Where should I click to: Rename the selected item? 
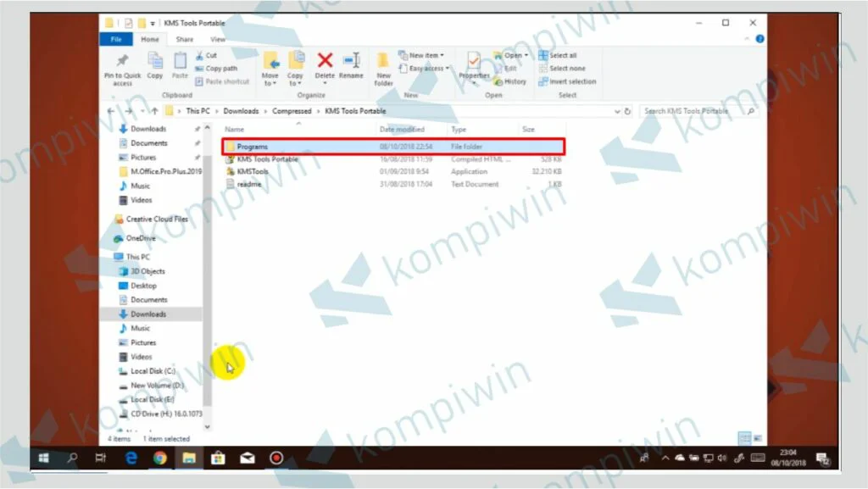point(352,66)
